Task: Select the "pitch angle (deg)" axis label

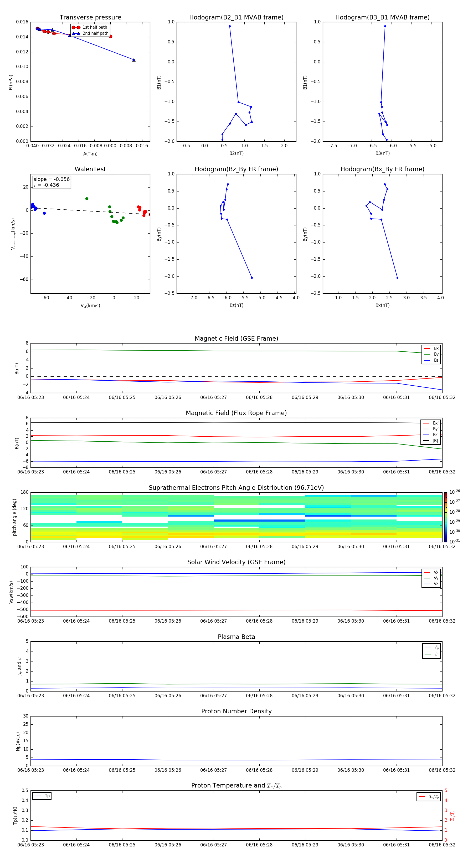Action: point(14,517)
